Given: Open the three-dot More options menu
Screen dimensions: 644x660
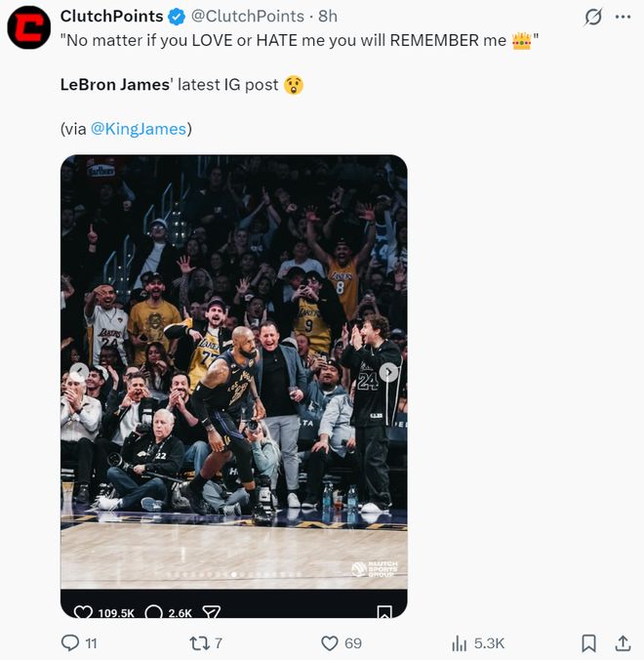Looking at the screenshot, I should point(623,17).
